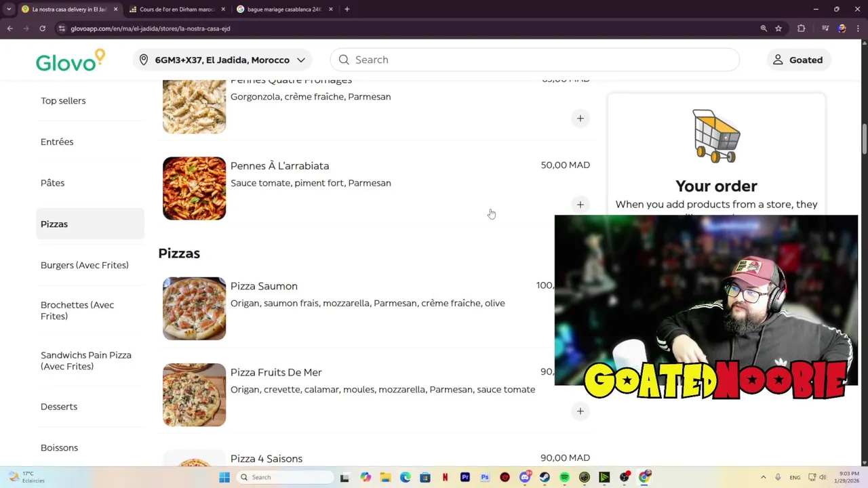Open the Pizza Saumon photo

point(194,308)
